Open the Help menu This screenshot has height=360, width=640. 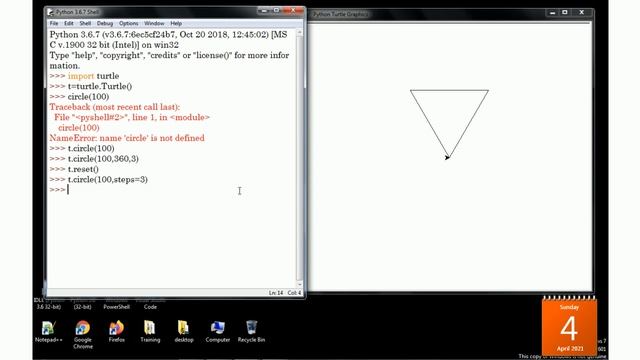pyautogui.click(x=176, y=24)
